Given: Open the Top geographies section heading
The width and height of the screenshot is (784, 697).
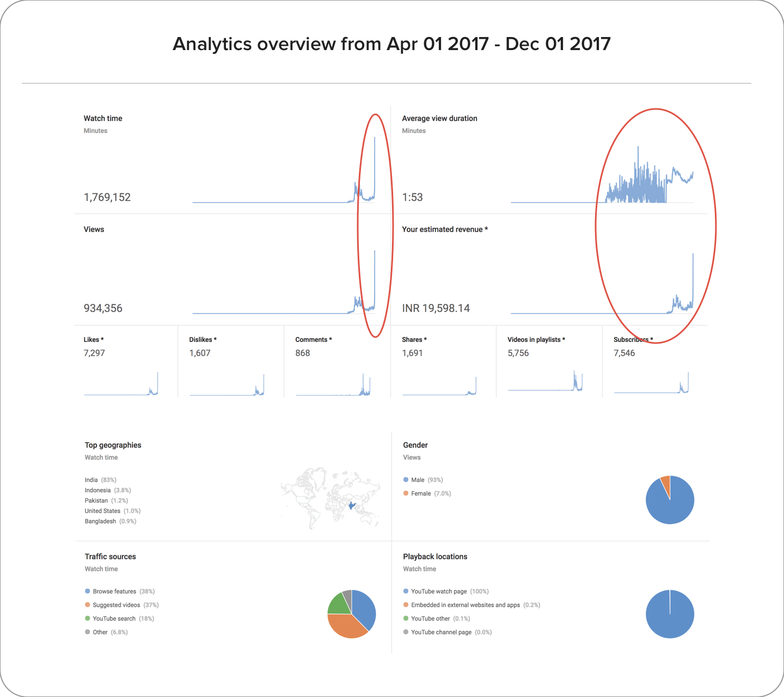Looking at the screenshot, I should pyautogui.click(x=113, y=445).
